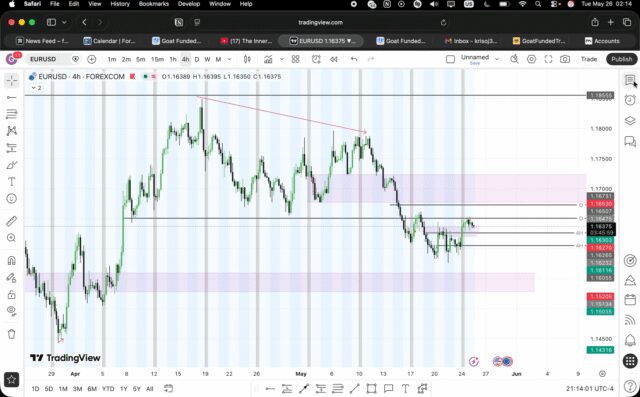Click the Trade button
This screenshot has height=397, width=640.
(x=589, y=59)
